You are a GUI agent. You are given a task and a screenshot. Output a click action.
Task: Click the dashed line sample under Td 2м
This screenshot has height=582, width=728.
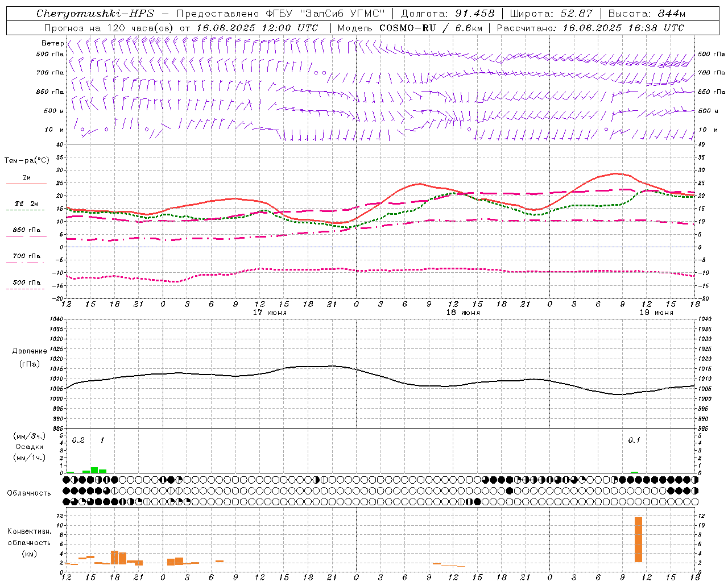pos(25,210)
